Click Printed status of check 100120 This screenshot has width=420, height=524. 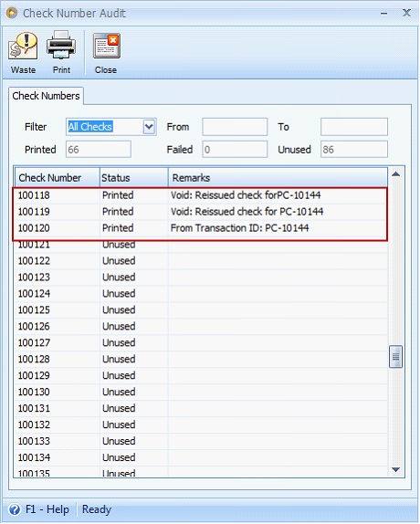pos(118,228)
